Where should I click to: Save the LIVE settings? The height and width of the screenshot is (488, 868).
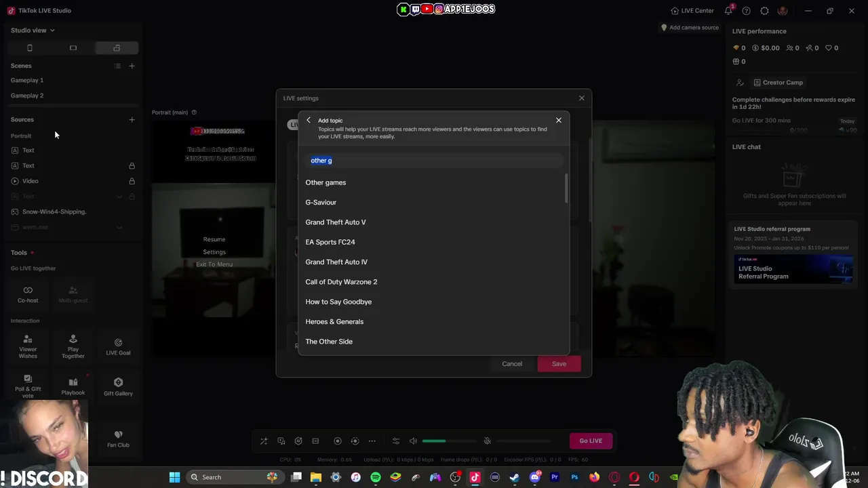[x=559, y=364]
